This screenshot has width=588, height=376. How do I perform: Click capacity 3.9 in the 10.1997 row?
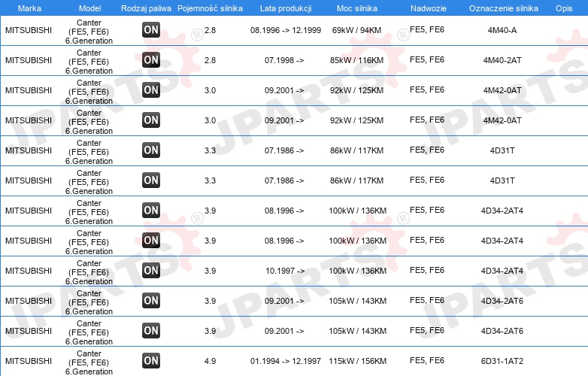pyautogui.click(x=210, y=271)
